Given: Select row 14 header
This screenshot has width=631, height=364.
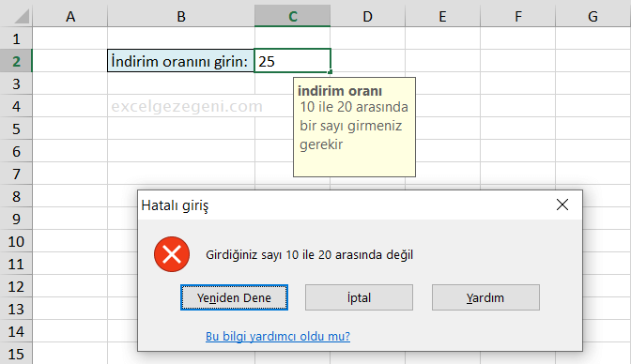Looking at the screenshot, I should (16, 331).
